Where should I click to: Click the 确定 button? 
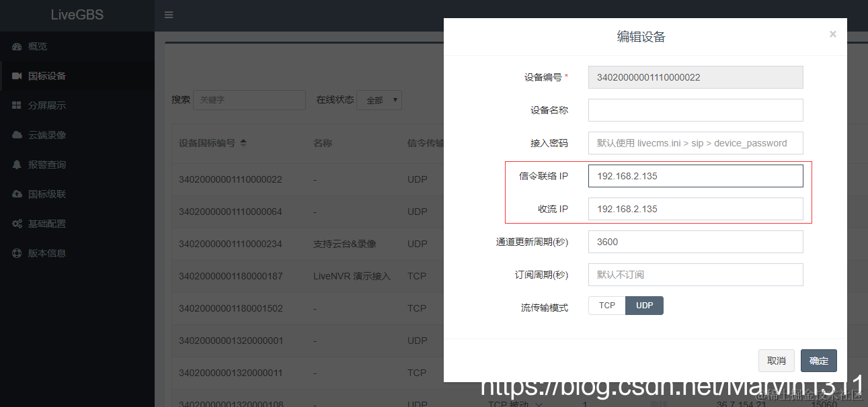pyautogui.click(x=819, y=361)
